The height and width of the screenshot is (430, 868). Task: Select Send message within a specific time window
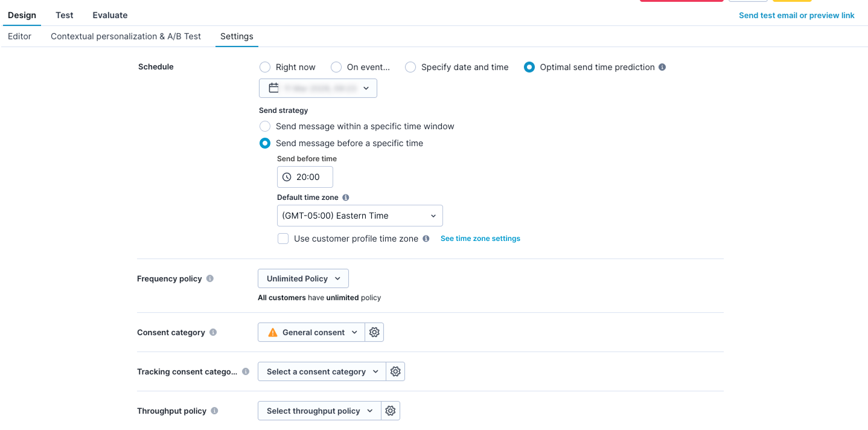(264, 126)
